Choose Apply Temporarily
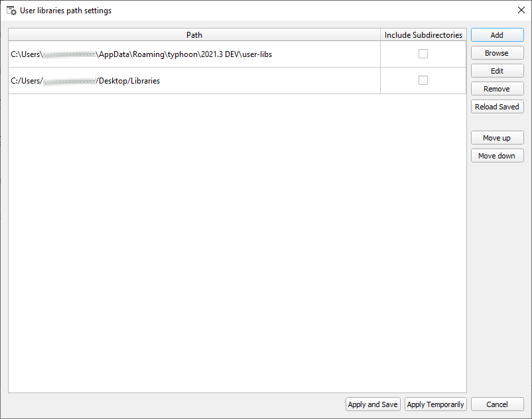The height and width of the screenshot is (419, 532). [x=436, y=404]
